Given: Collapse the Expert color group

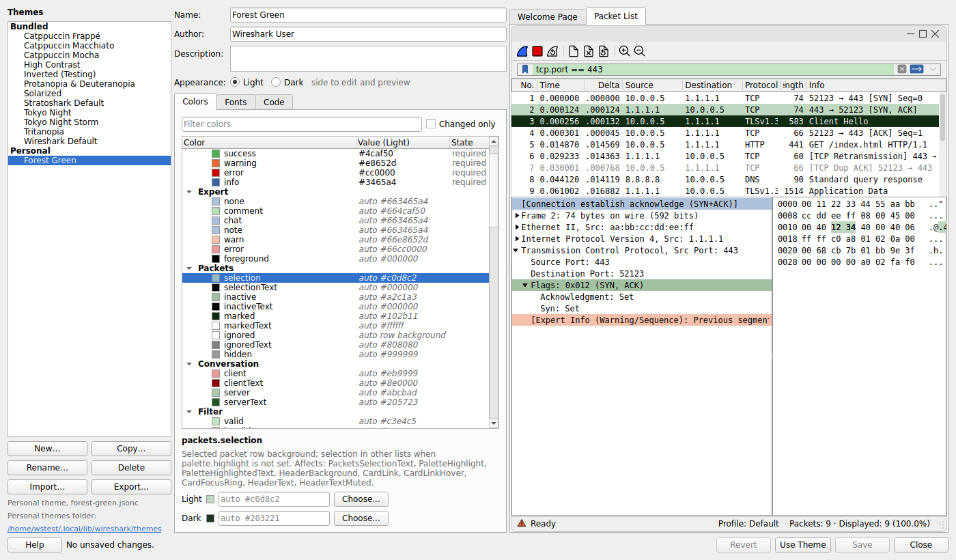Looking at the screenshot, I should pyautogui.click(x=189, y=192).
